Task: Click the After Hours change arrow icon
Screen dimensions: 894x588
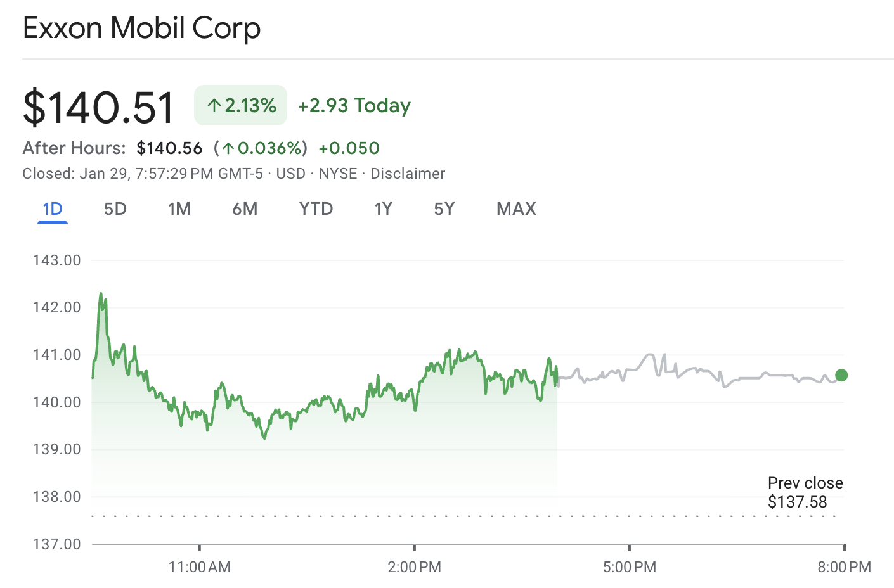Action: (x=228, y=148)
